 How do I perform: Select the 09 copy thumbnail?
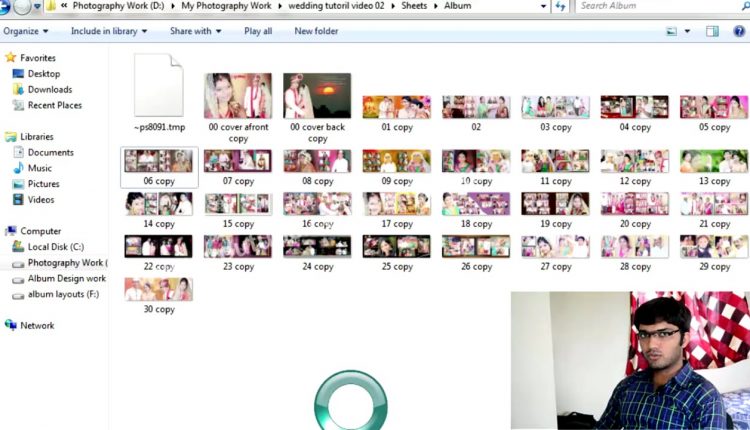397,161
